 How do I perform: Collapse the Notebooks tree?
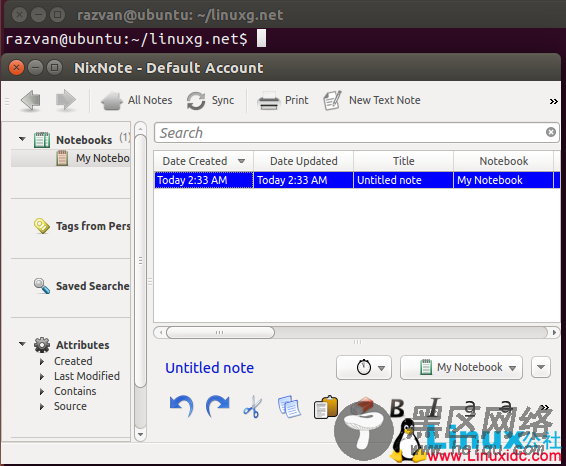22,139
